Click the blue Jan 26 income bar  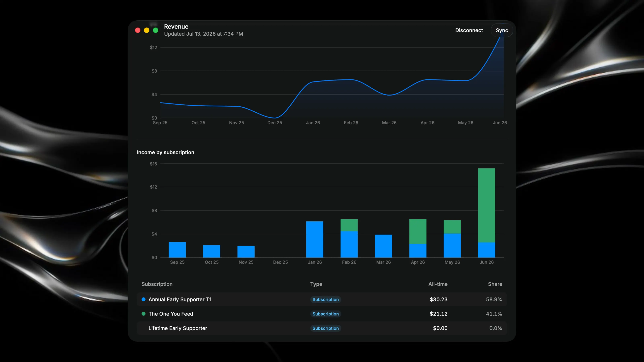pos(315,239)
